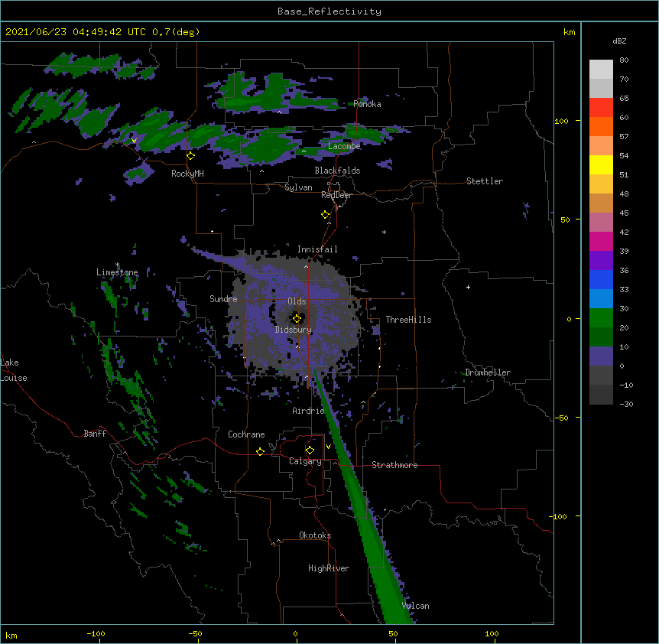This screenshot has height=644, width=659.
Task: Click the Sundre town label
Action: click(223, 299)
